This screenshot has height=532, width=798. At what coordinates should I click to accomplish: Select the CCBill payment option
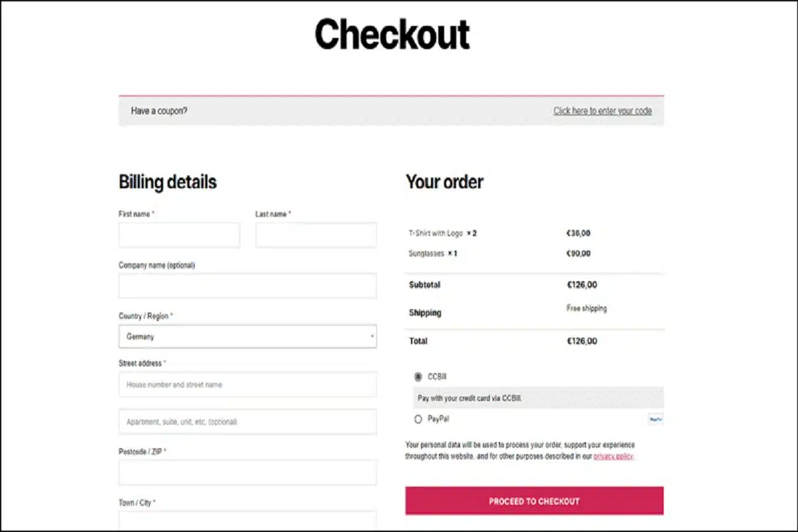click(x=418, y=376)
